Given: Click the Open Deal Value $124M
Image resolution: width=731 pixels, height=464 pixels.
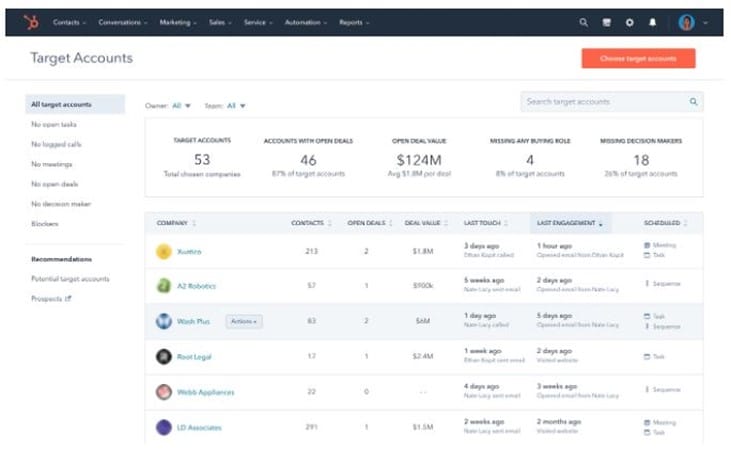Looking at the screenshot, I should (419, 160).
